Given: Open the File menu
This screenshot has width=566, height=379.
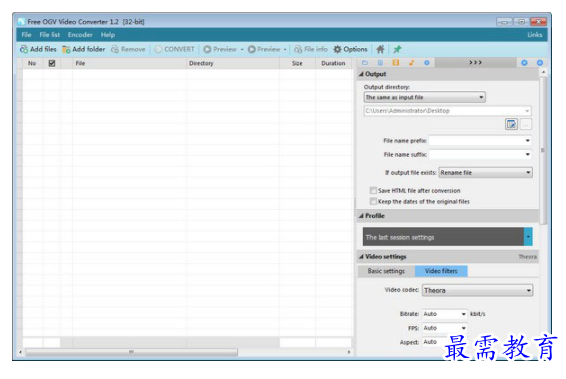Looking at the screenshot, I should point(26,35).
